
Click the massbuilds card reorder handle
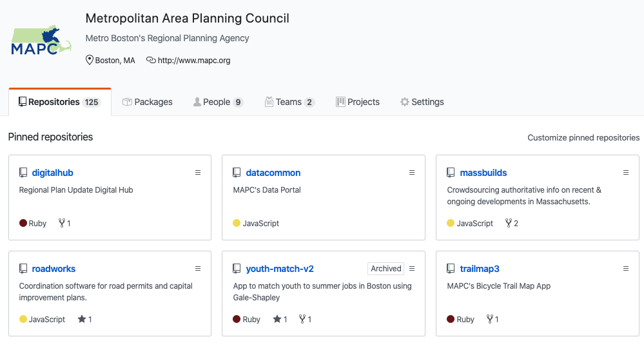[626, 173]
